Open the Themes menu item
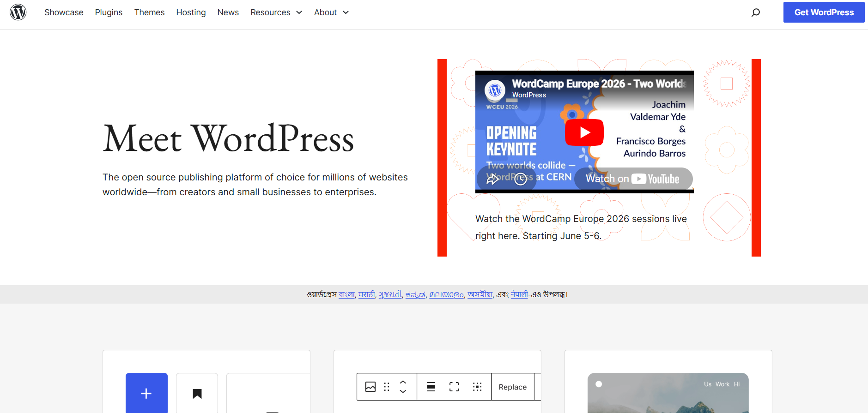 (x=149, y=12)
